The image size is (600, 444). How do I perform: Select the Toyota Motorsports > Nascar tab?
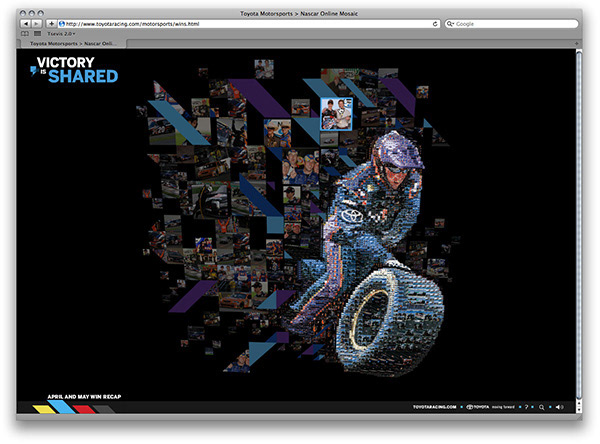coord(73,44)
